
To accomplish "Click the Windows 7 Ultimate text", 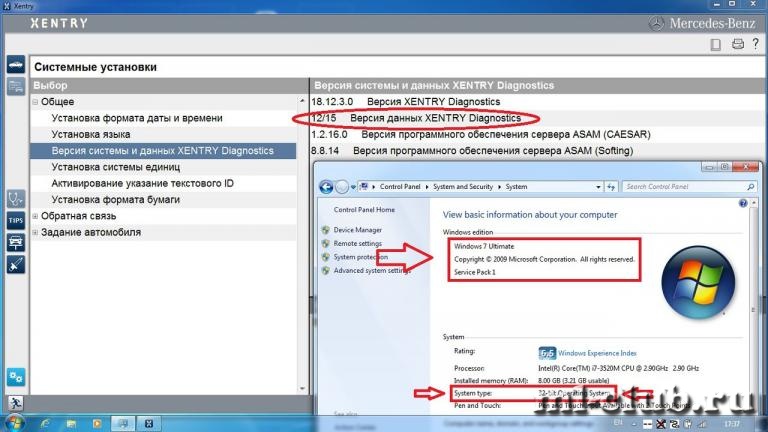I will 484,246.
